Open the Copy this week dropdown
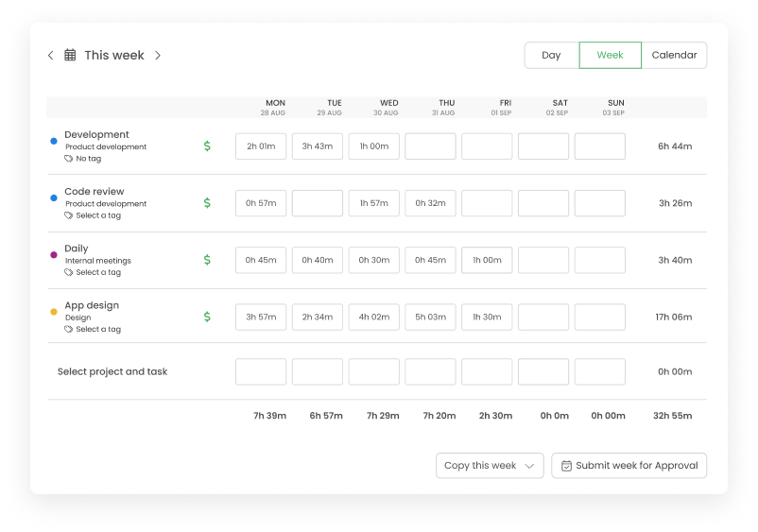Viewport: 758px width, 532px height. tap(490, 465)
